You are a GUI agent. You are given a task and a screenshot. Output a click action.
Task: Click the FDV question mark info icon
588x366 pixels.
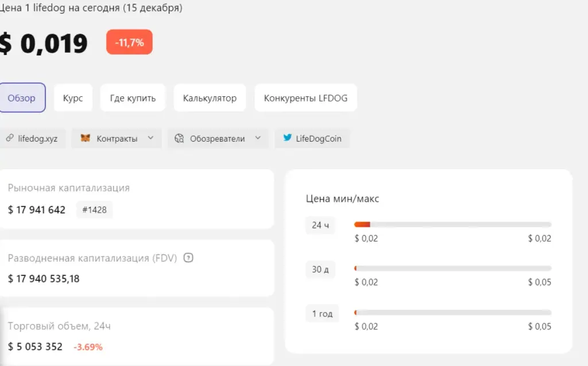pyautogui.click(x=188, y=258)
